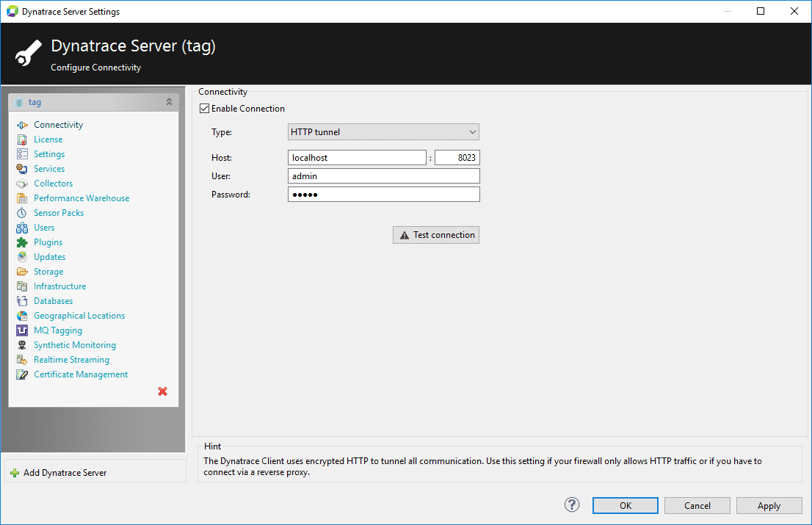812x525 pixels.
Task: Click the port field showing 8023
Action: click(457, 157)
